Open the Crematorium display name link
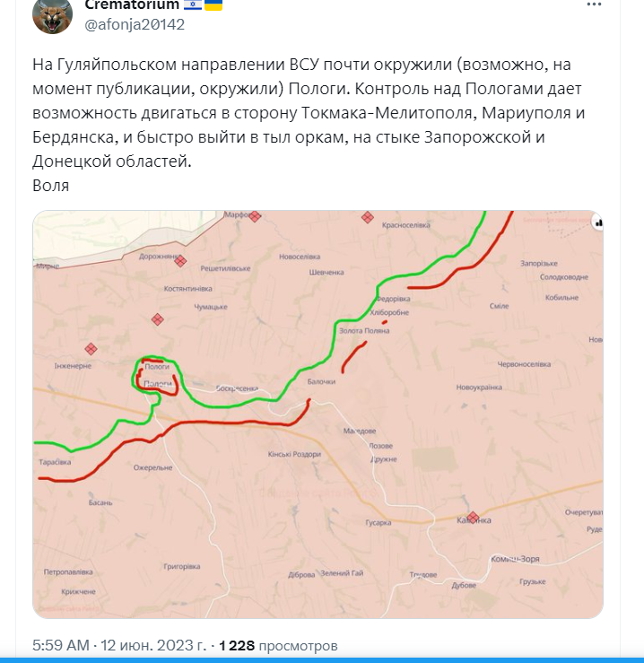This screenshot has width=644, height=663. 132,5
